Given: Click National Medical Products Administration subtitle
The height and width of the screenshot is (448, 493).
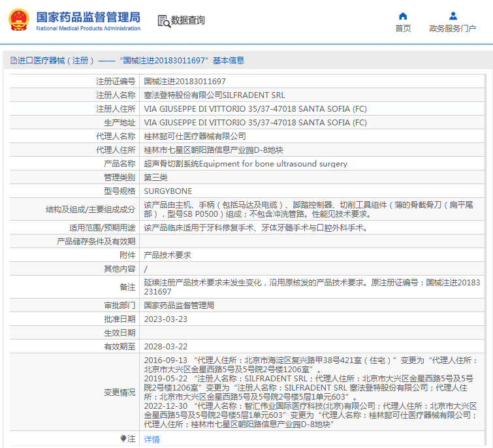Looking at the screenshot, I should coord(88,28).
